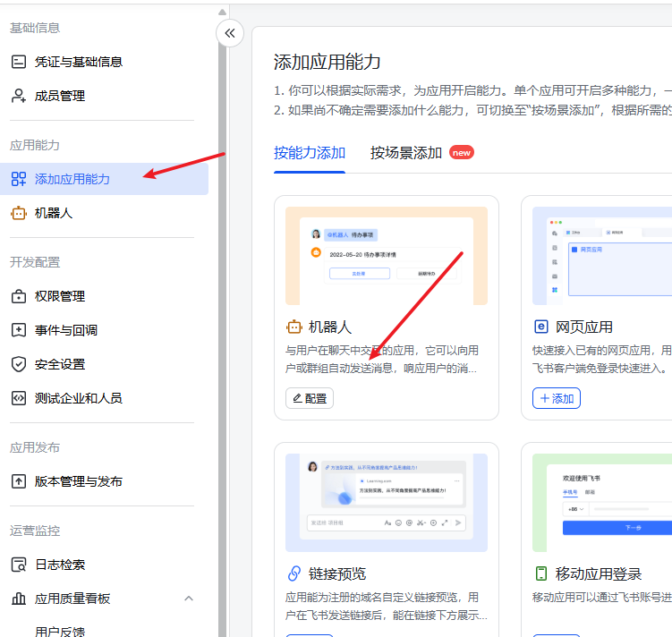672x637 pixels.
Task: Click the 添加应用能力 page heading
Action: point(327,62)
